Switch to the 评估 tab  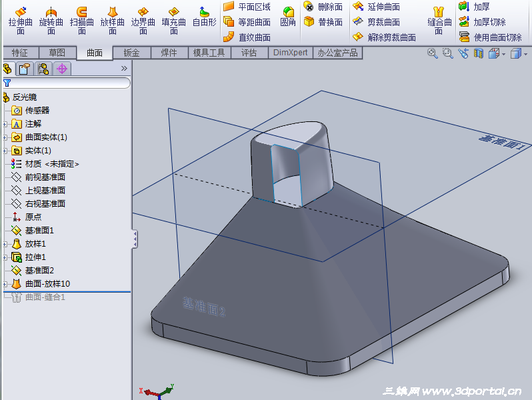[x=249, y=53]
